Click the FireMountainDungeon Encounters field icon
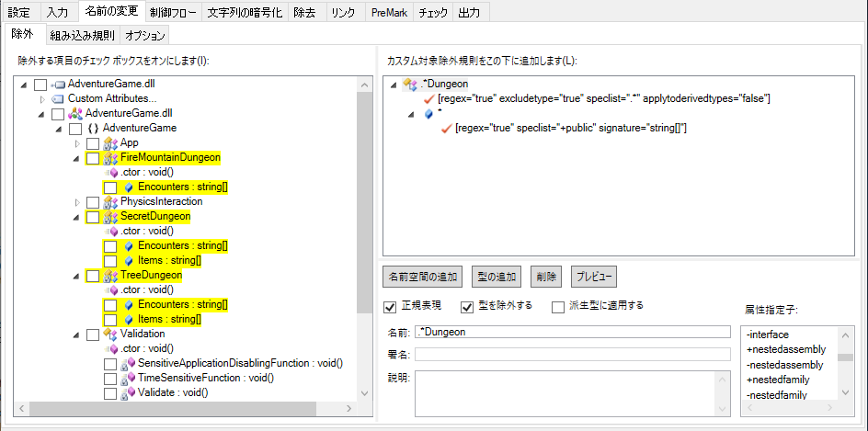 tap(129, 187)
